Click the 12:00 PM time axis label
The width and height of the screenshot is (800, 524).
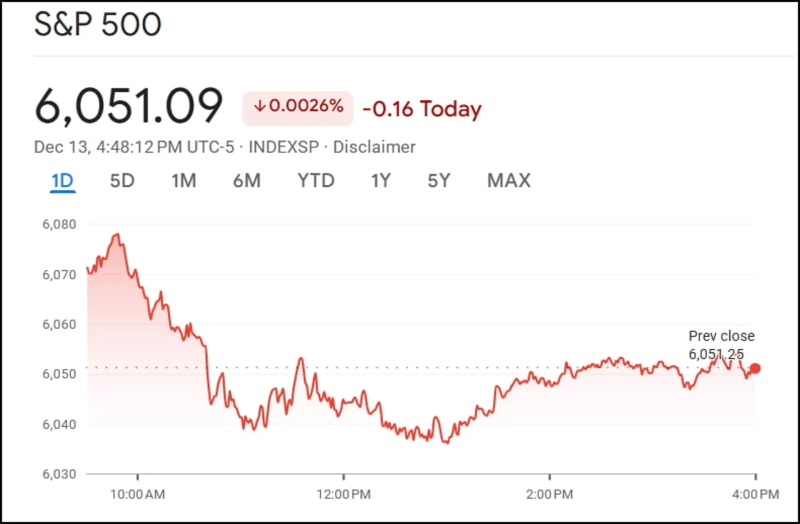point(343,494)
